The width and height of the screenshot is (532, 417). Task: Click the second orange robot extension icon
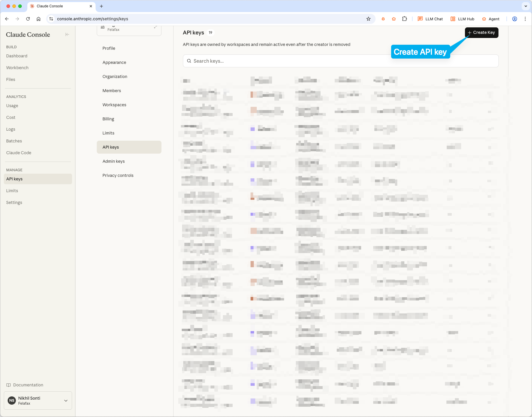point(394,19)
